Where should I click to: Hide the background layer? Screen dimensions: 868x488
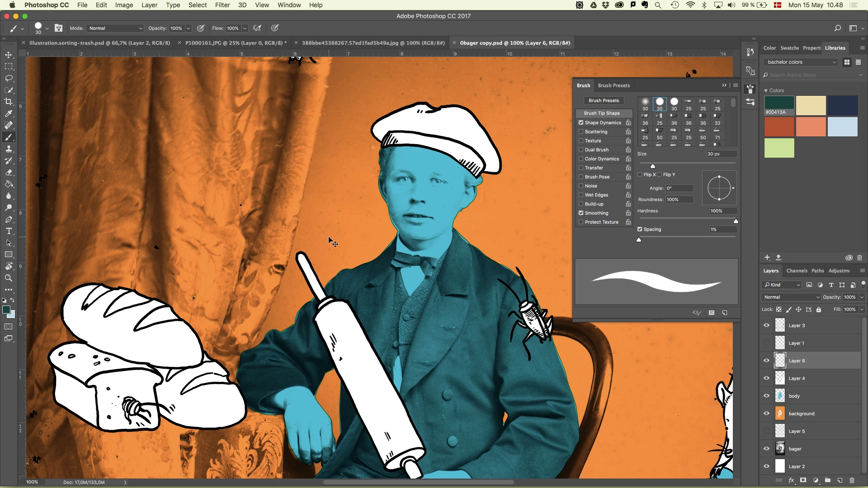tap(766, 413)
